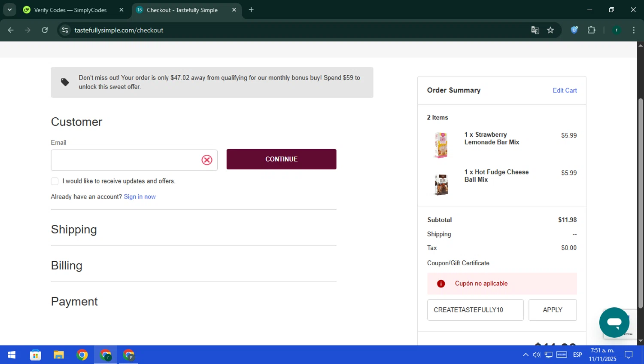Open site information icon in address bar
The image size is (644, 364).
click(65, 30)
